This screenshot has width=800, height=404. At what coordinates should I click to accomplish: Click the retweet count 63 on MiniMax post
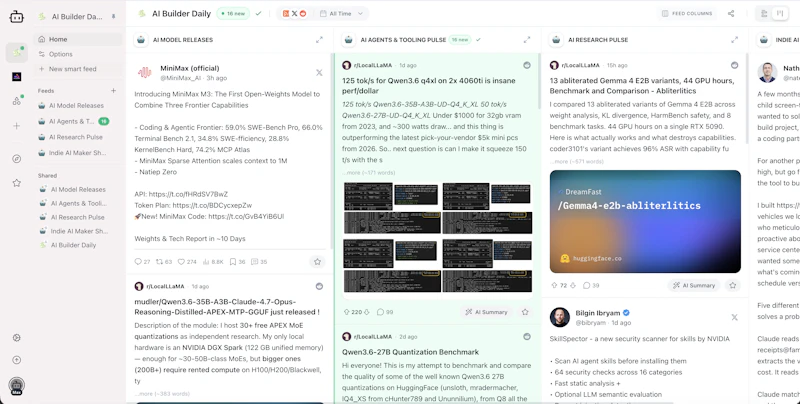164,262
